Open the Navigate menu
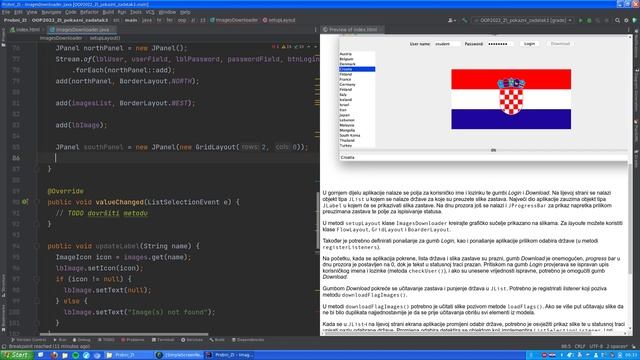Viewport: 640px width, 360px height. [51, 12]
